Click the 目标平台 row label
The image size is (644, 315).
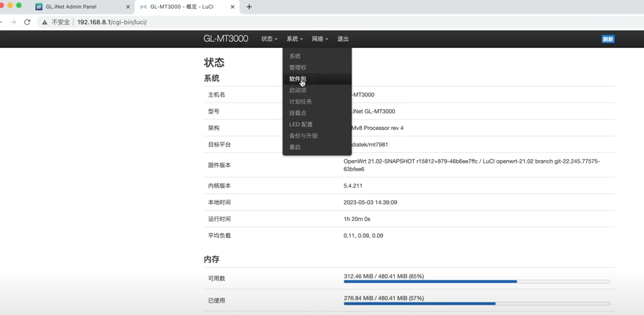(219, 145)
